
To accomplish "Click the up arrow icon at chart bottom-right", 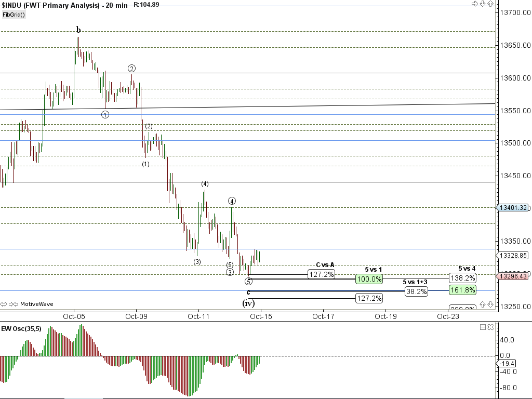I will pos(483,304).
